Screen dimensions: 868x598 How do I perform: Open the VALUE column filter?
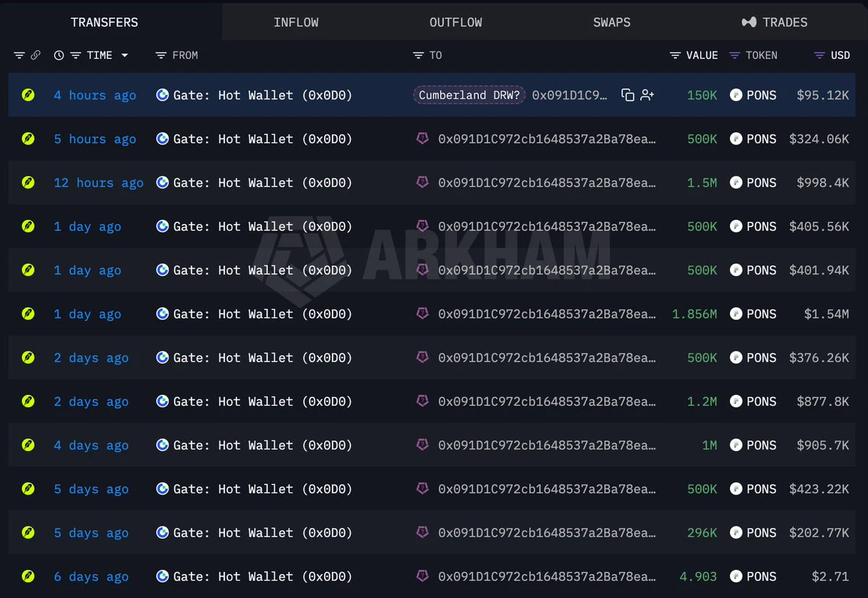(675, 56)
